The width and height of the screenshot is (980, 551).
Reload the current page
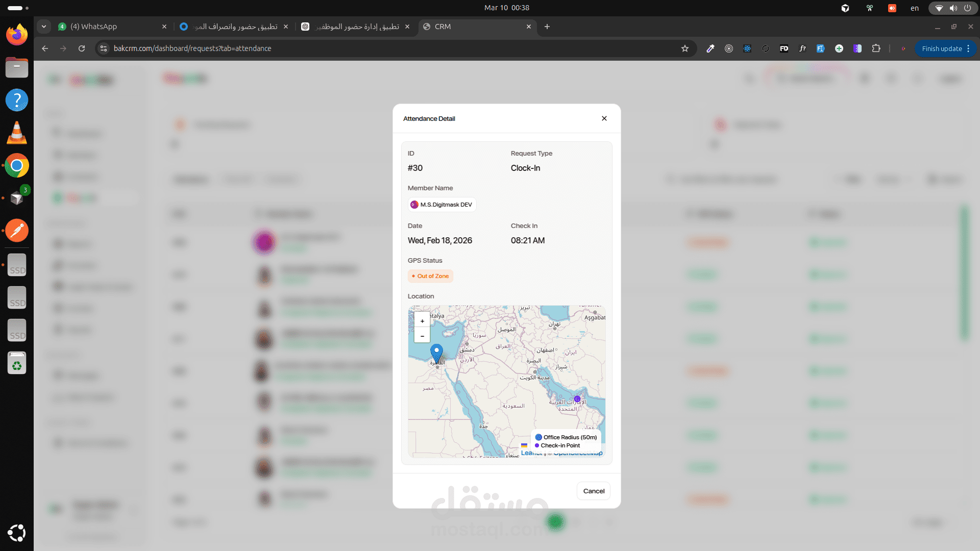point(82,48)
